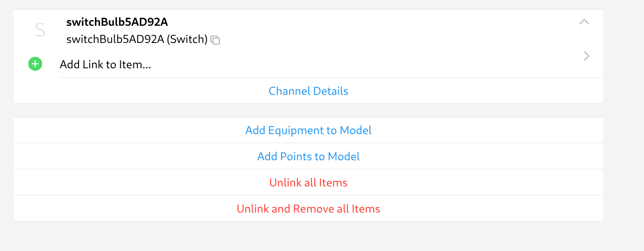644x251 pixels.
Task: Click the blue Add Points to Model link
Action: [308, 157]
